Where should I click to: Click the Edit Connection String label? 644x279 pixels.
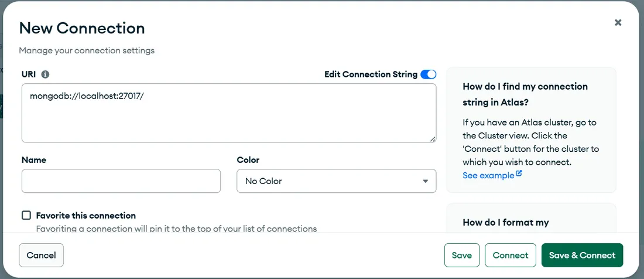point(371,74)
